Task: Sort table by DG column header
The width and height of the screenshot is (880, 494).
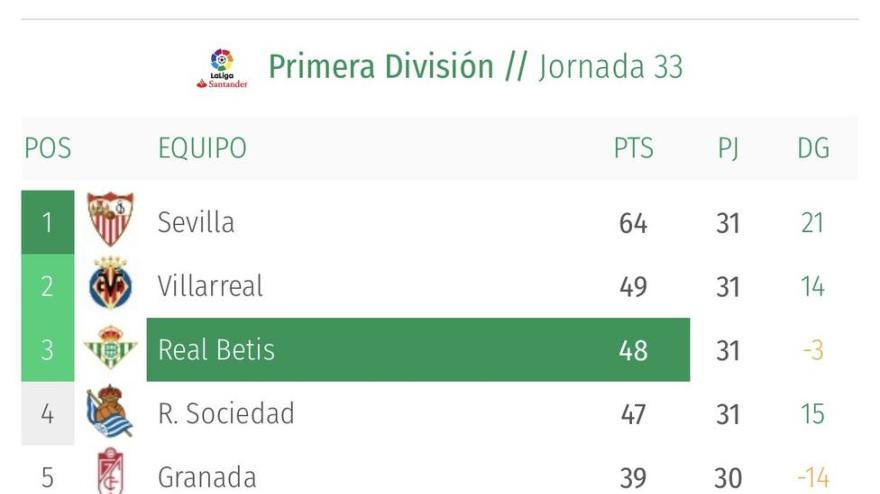Action: 813,149
